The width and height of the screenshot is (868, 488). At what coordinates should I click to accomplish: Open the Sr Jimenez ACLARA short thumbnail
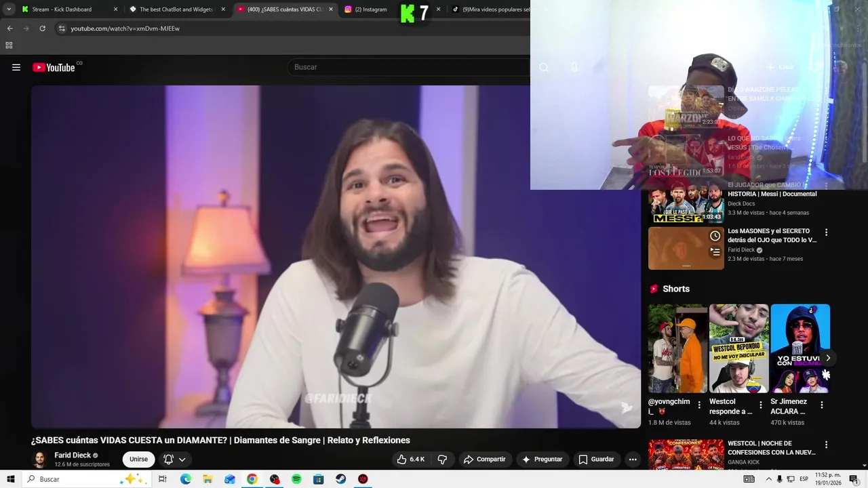[800, 348]
